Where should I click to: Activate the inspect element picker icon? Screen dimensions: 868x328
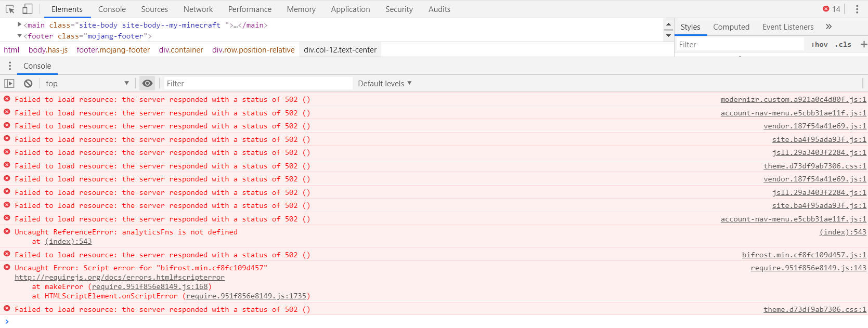click(x=10, y=9)
